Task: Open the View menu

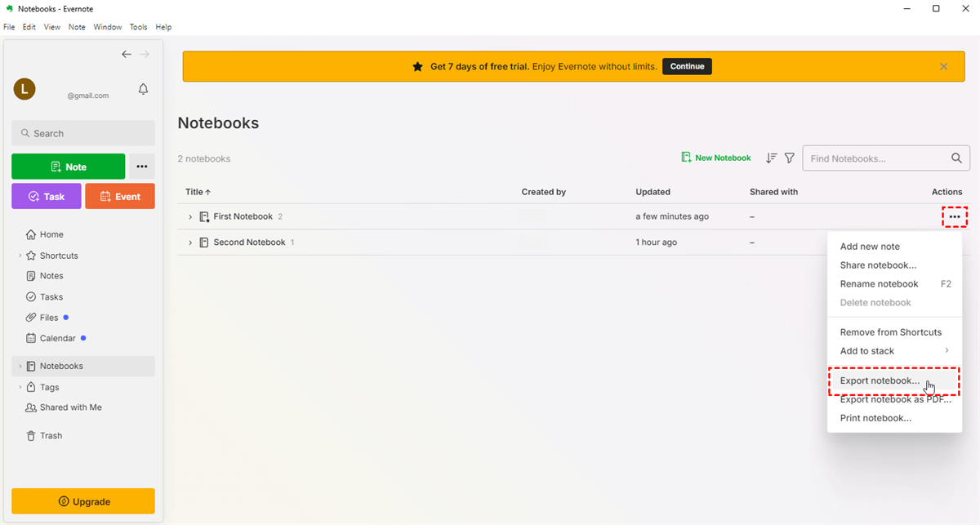Action: coord(52,27)
